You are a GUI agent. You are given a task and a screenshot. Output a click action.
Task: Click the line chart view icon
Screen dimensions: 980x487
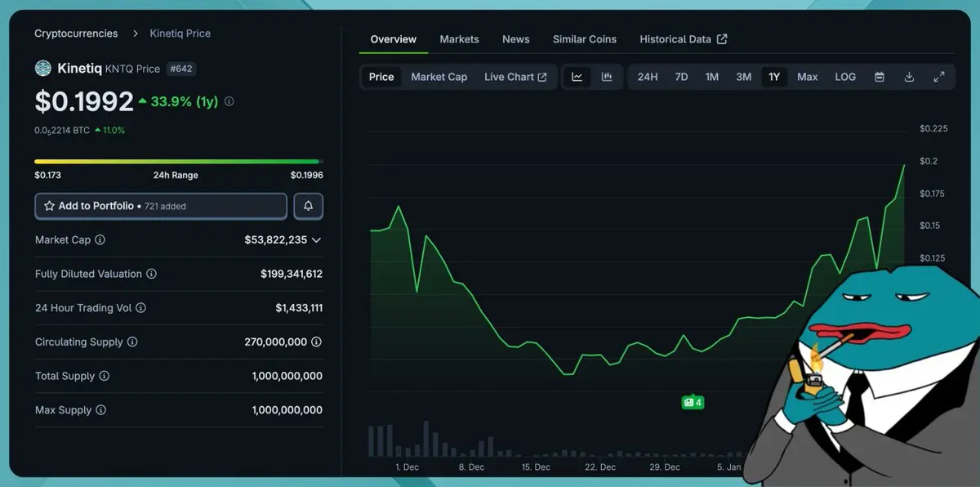pyautogui.click(x=577, y=77)
